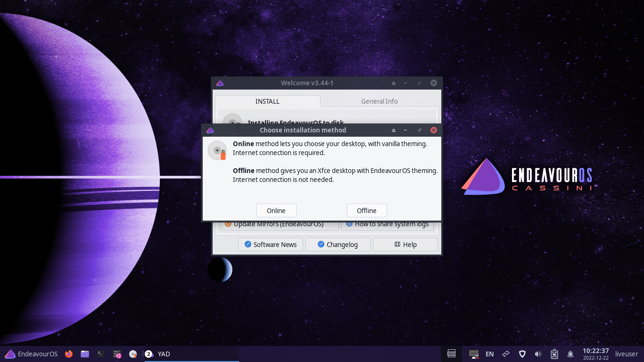Launch the terminal from the panel
Viewport: 644px width, 362px height.
[x=101, y=354]
